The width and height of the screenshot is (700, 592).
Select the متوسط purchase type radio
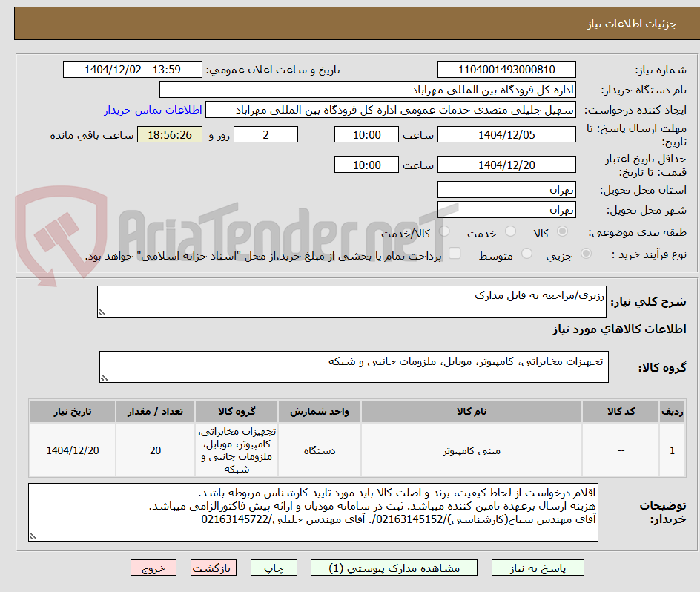526,254
